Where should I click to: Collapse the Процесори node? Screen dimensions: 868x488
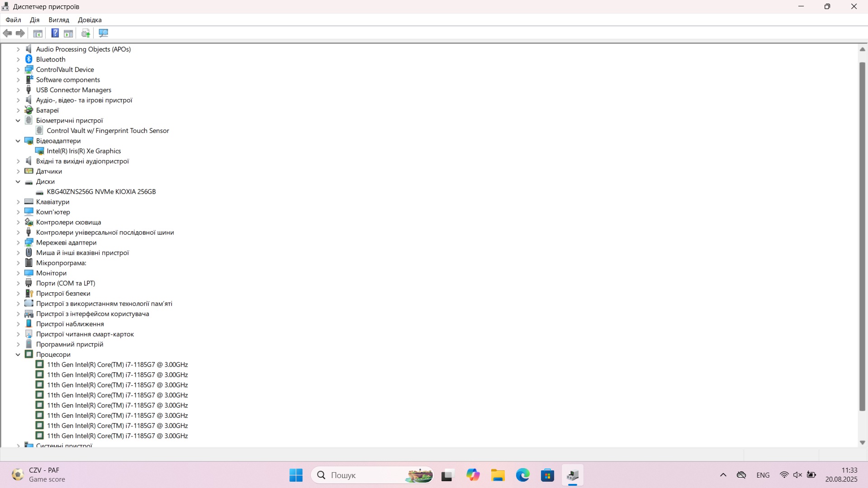point(18,355)
